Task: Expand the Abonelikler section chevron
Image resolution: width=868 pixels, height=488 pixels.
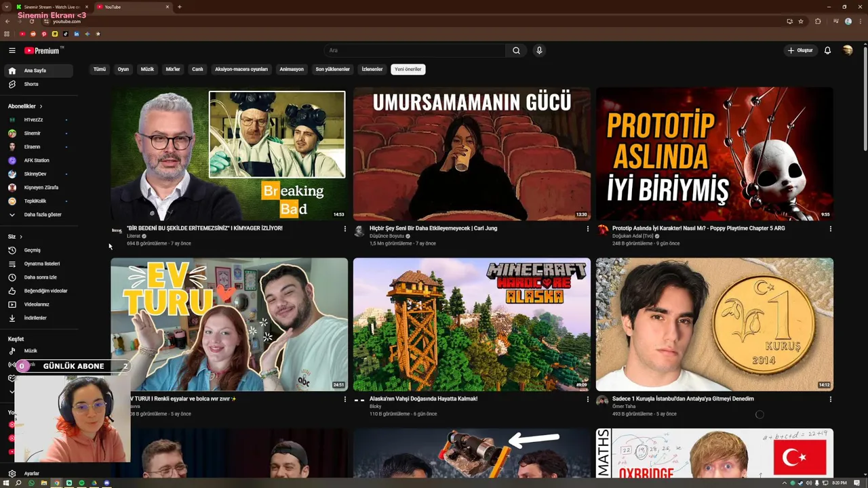Action: (41, 106)
